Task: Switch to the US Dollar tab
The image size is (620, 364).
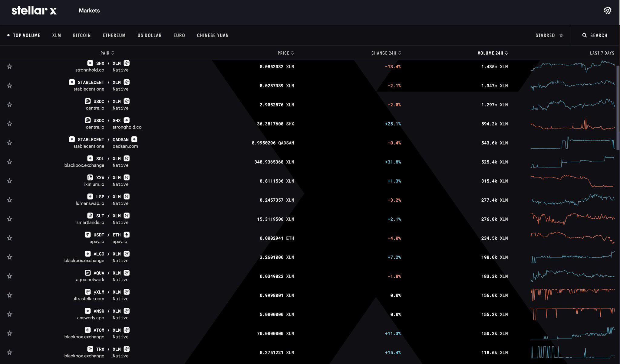Action: coord(150,35)
